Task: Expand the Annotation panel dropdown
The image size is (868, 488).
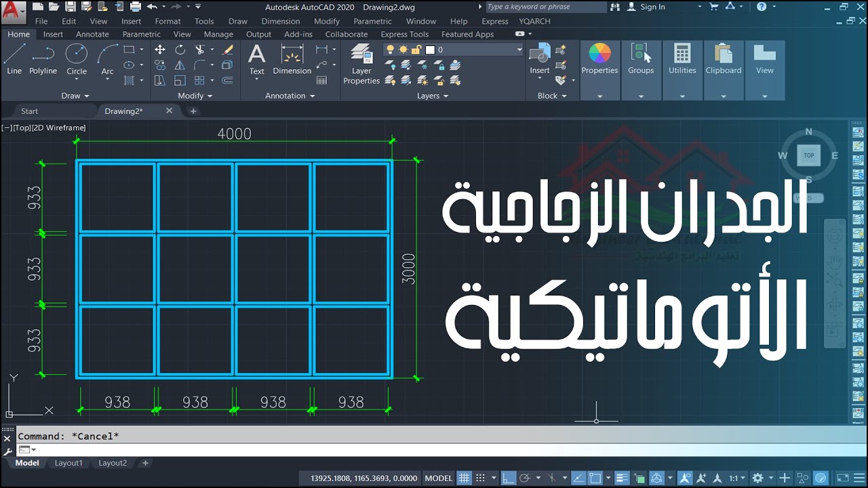Action: (x=290, y=96)
